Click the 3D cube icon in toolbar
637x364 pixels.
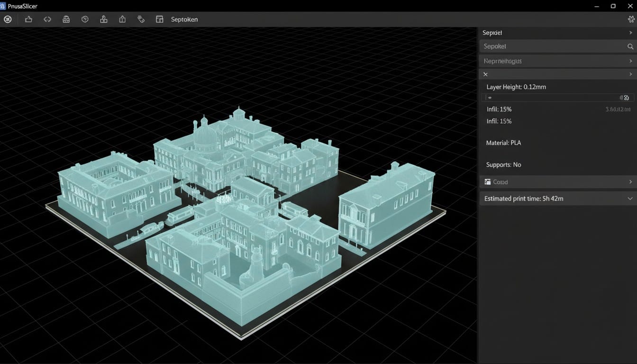[x=85, y=19]
